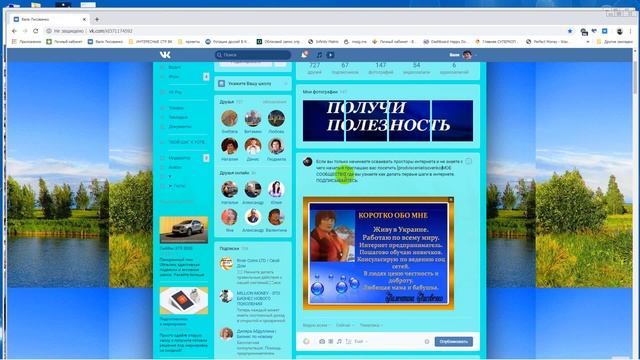Open the 'Друзья онлайн' heading

click(x=234, y=173)
